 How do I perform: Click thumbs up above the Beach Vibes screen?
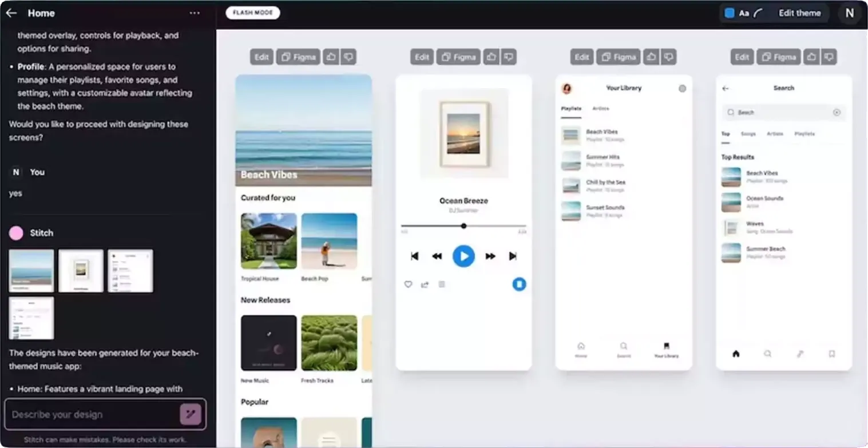(331, 57)
